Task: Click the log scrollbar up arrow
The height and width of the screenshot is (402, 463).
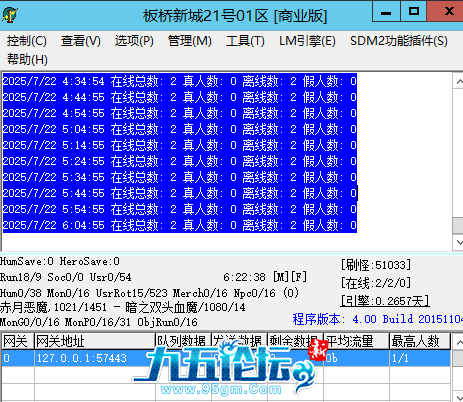Action: pyautogui.click(x=458, y=81)
